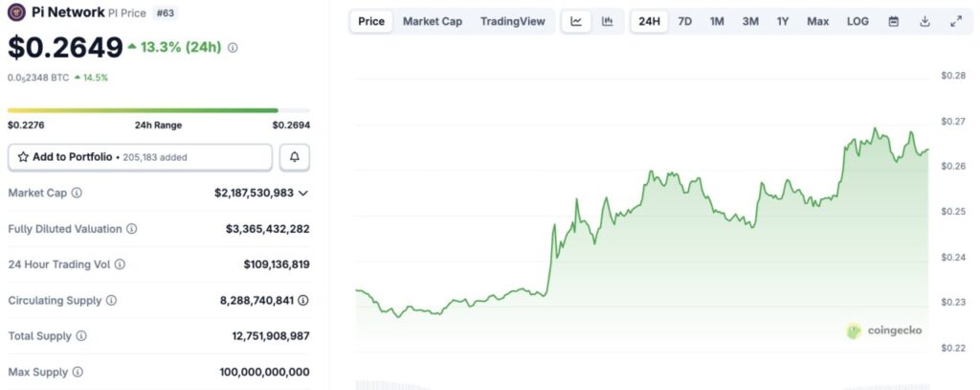The image size is (980, 390).
Task: Open Circulating Supply details icon
Action: (303, 300)
